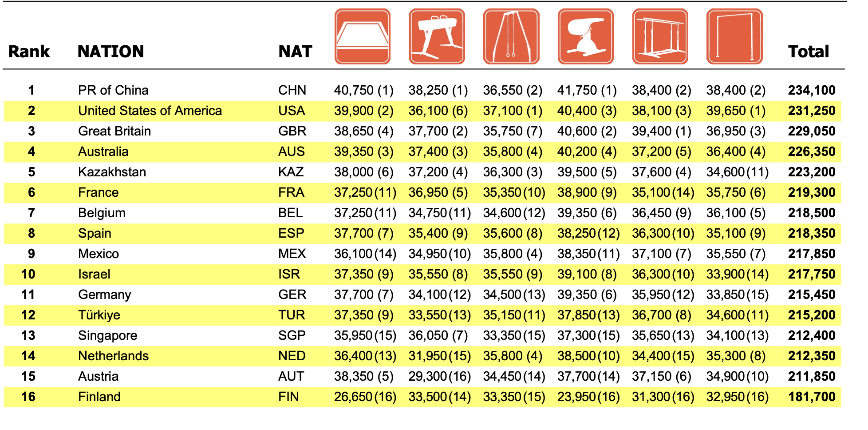868x430 pixels.
Task: Click the FIN country code
Action: point(288,397)
